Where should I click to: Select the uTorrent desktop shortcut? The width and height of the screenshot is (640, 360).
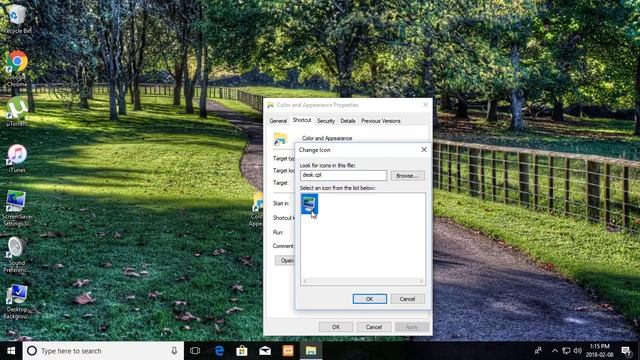17,111
